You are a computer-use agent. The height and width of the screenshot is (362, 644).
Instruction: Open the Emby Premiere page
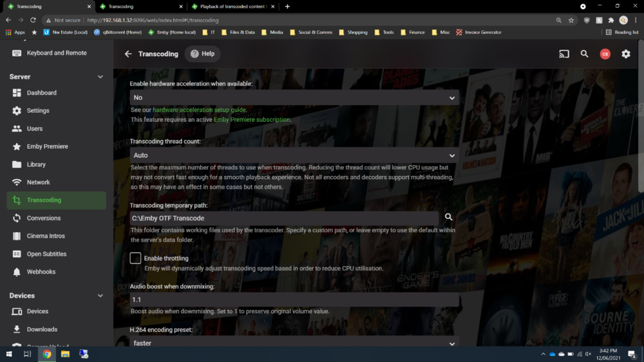[x=56, y=146]
